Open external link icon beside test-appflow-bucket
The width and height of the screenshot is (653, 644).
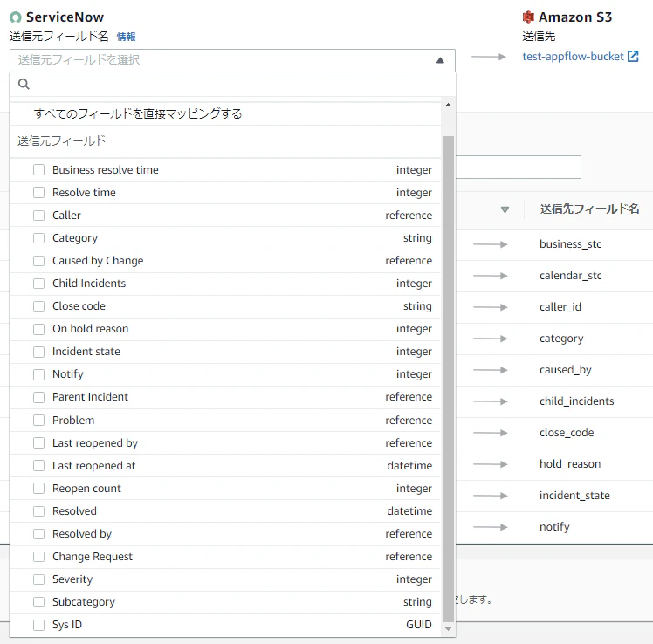tap(633, 56)
